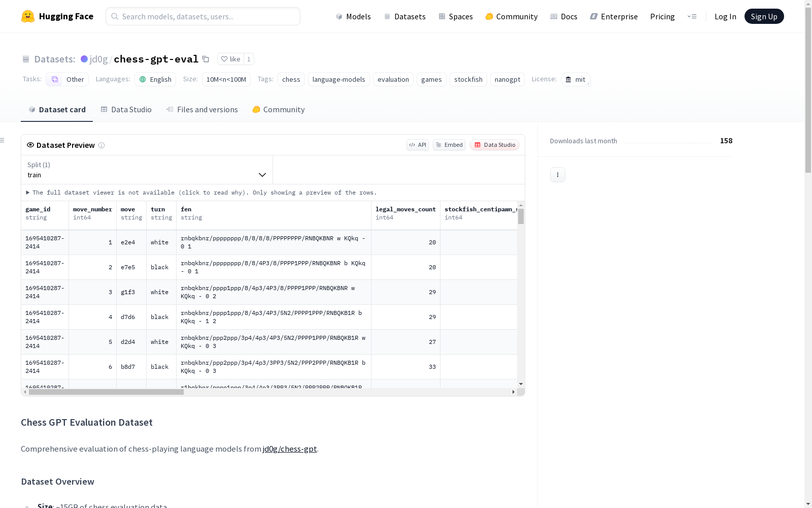Viewport: 812px width, 508px height.
Task: Open the Enterprise page
Action: [x=614, y=16]
